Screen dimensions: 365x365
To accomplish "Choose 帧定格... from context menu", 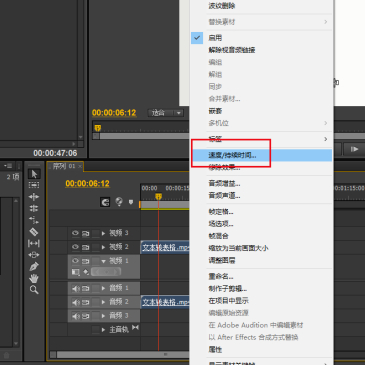I will point(262,212).
